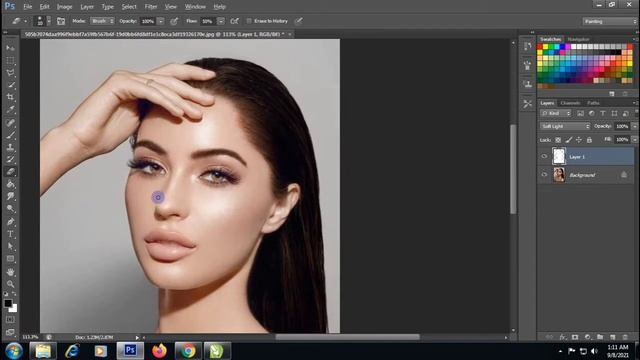Open Windows Start button
Image resolution: width=640 pixels, height=360 pixels.
pos(14,351)
